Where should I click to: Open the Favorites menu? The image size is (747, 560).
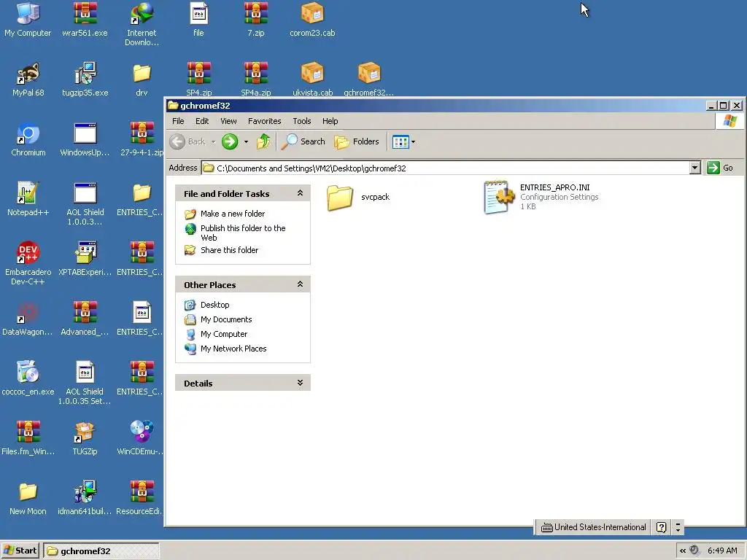click(264, 121)
